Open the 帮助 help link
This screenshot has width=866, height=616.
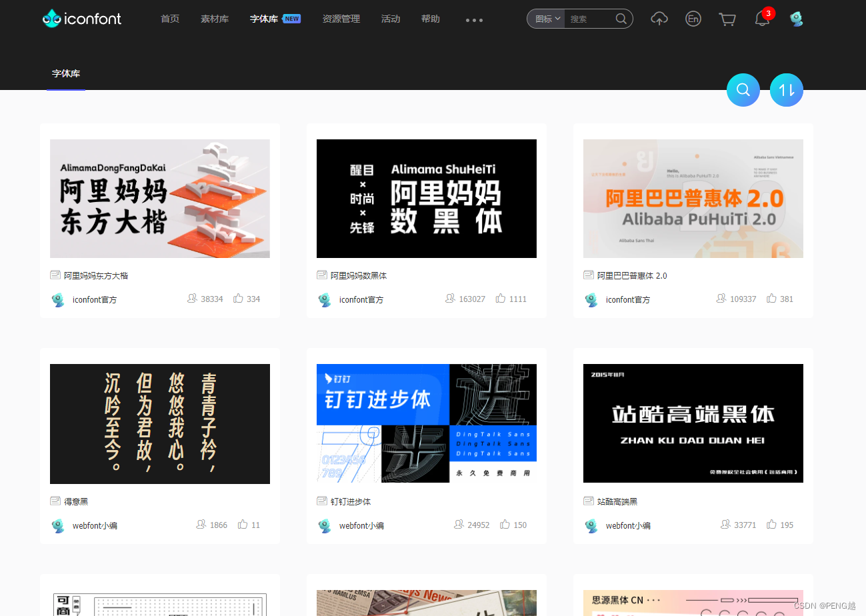pos(431,19)
